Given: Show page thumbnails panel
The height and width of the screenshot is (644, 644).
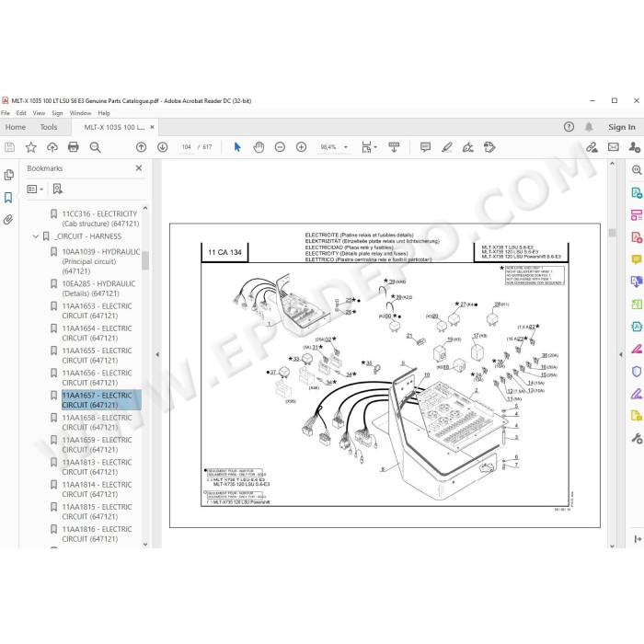Looking at the screenshot, I should 8,175.
